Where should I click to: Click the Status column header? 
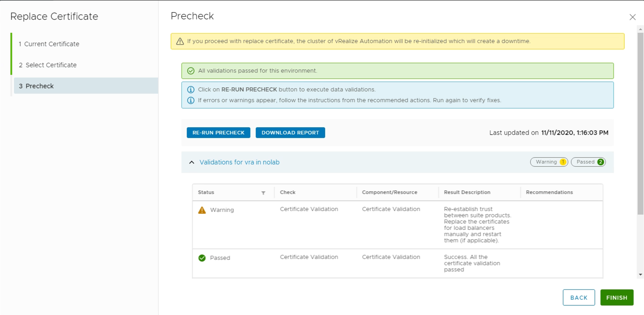click(x=206, y=192)
